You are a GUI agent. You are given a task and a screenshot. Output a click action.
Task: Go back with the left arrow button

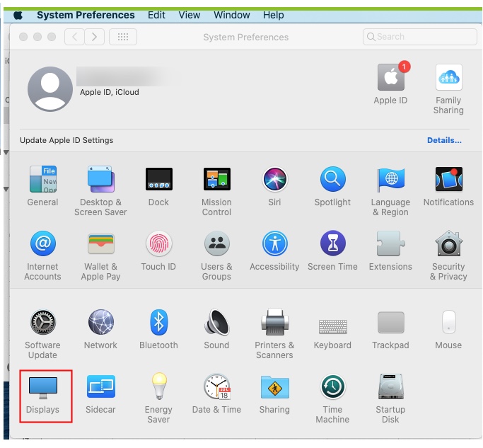[74, 37]
